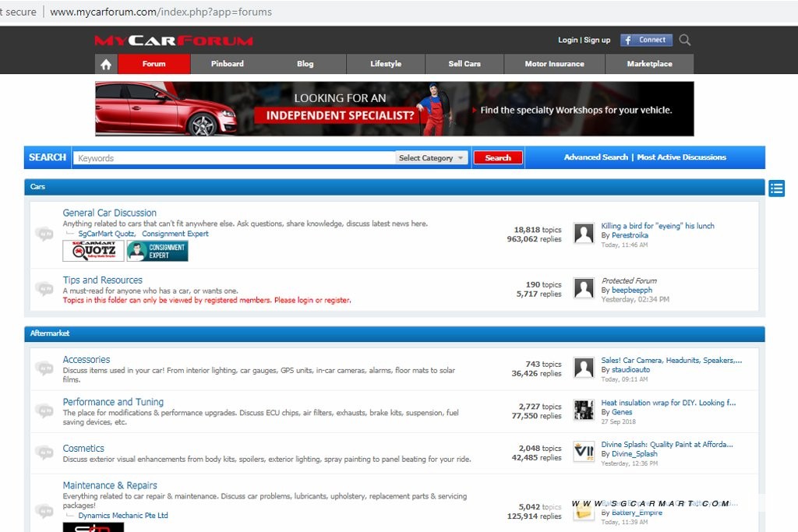Click the MyCarForum logo
798x532 pixels.
(174, 41)
